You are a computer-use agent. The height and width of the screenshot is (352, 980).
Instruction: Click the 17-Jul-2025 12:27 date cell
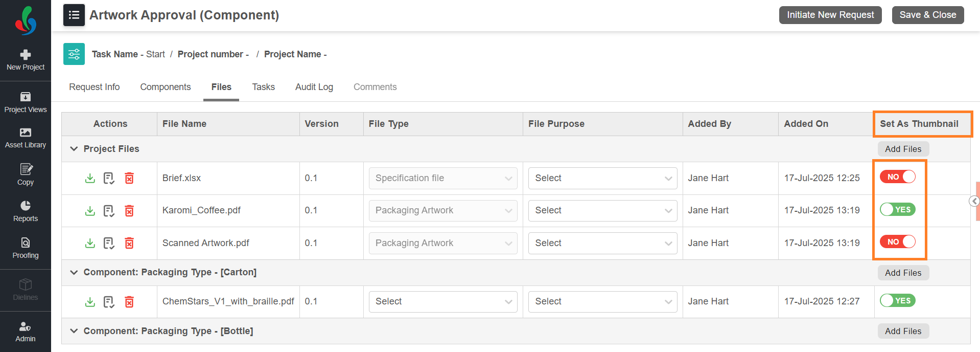point(822,301)
